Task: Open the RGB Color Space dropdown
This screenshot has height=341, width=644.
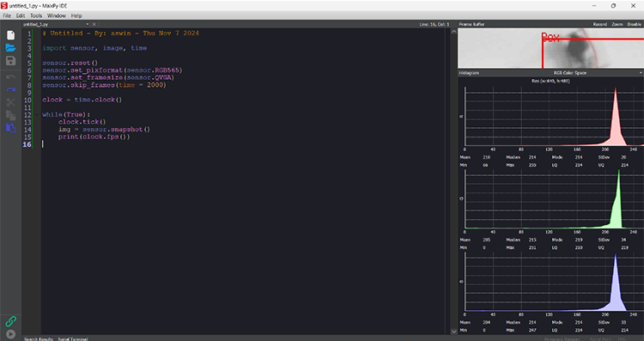Action: coord(570,73)
